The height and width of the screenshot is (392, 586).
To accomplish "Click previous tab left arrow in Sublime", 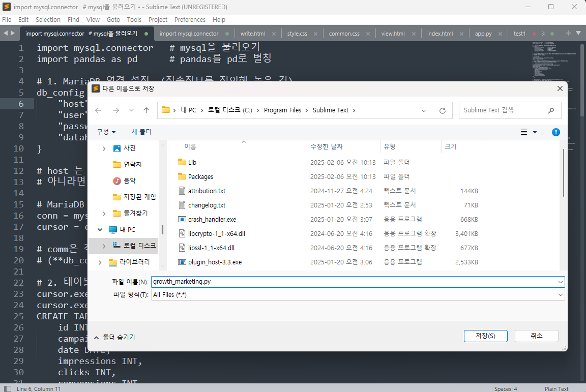I will (x=6, y=33).
